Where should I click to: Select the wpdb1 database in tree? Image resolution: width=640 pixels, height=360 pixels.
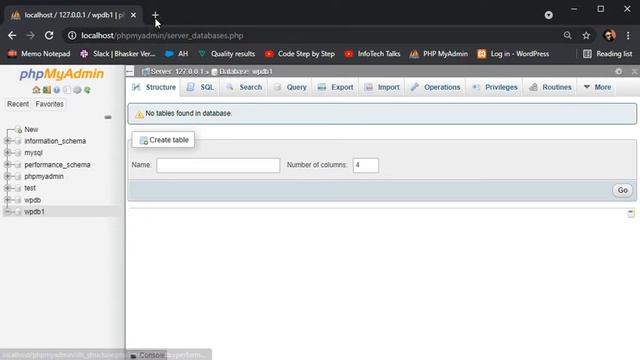tap(34, 212)
